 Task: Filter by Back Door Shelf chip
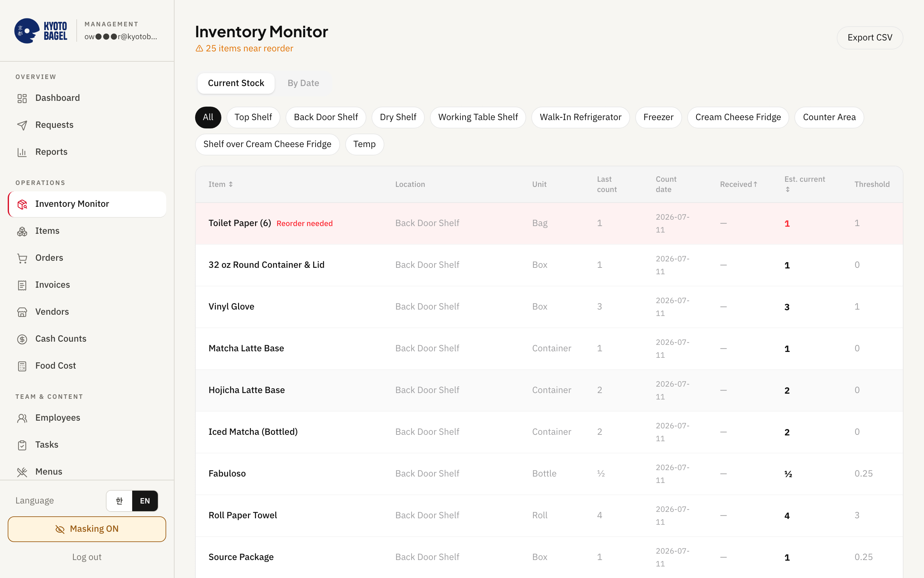tap(326, 117)
